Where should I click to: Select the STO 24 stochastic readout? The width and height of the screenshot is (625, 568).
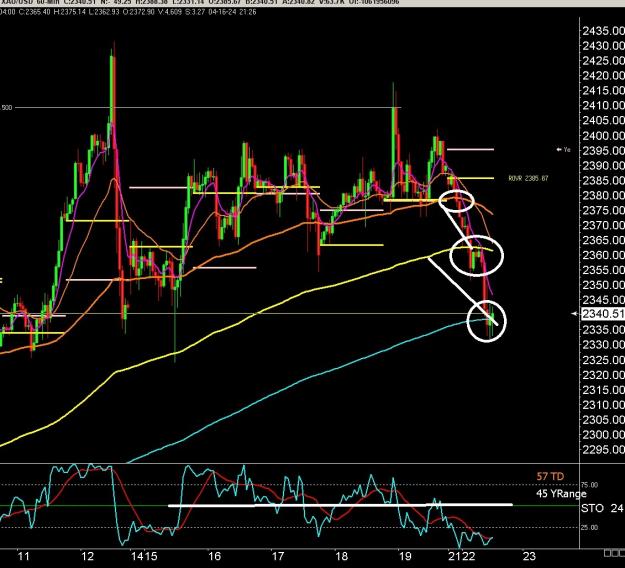click(602, 508)
